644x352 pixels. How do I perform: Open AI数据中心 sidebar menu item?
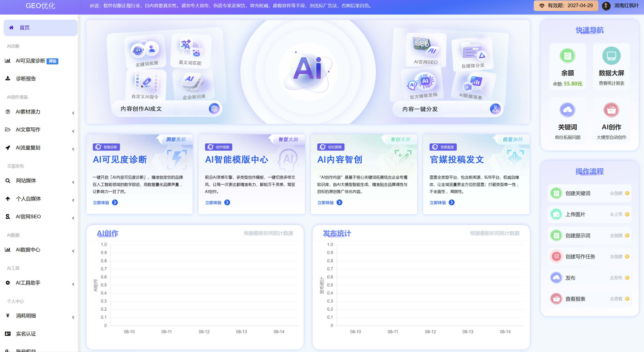(x=40, y=250)
